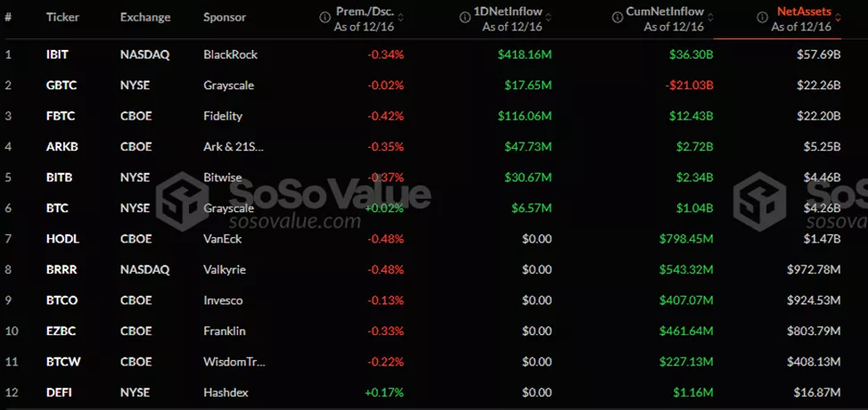The width and height of the screenshot is (868, 410).
Task: Click the Exchange column header
Action: 146,17
